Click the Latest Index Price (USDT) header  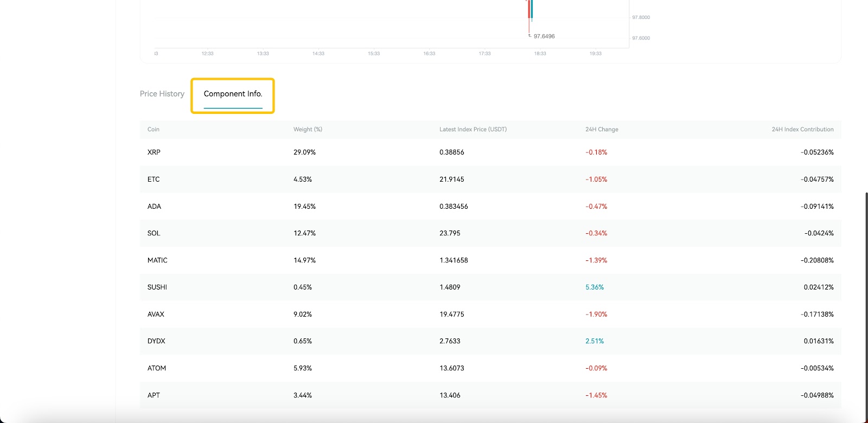473,130
